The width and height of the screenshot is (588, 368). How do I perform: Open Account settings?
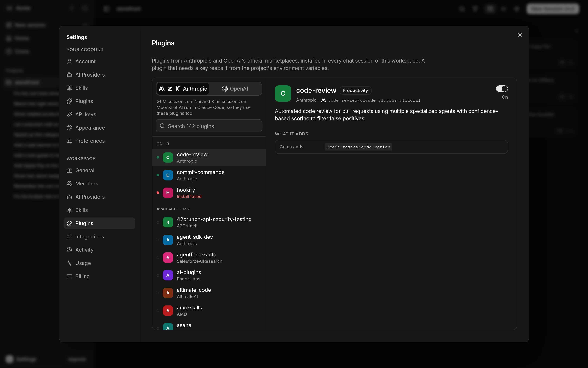coord(99,61)
